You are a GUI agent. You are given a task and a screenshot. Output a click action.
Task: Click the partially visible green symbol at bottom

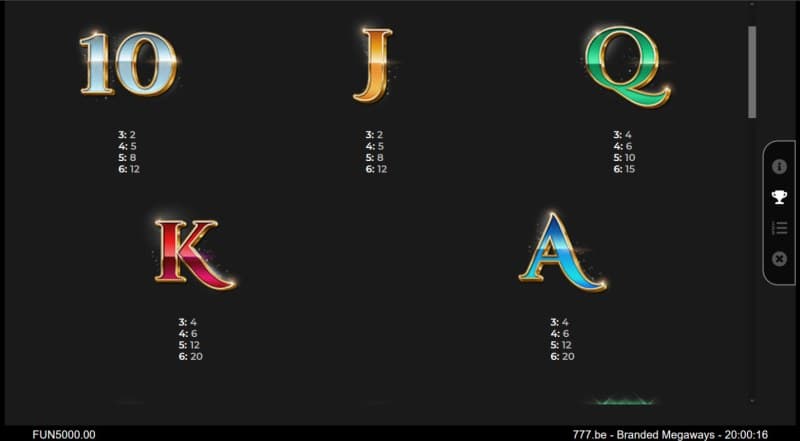pyautogui.click(x=625, y=401)
